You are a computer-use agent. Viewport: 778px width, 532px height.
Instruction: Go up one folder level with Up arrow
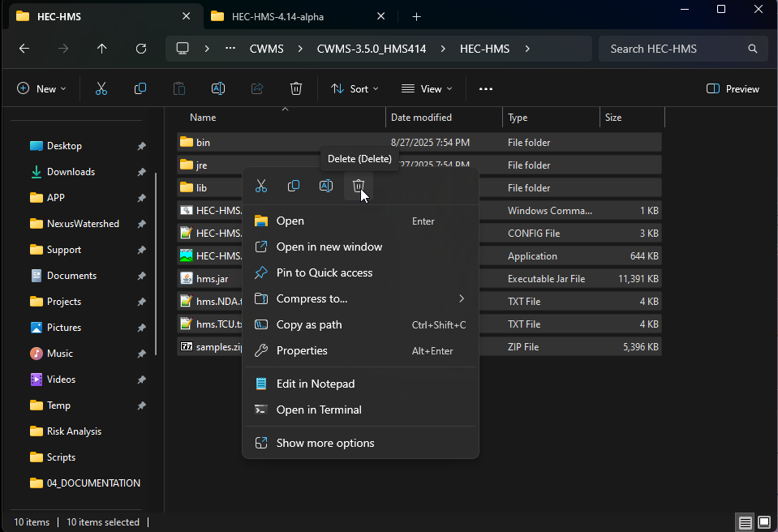101,49
